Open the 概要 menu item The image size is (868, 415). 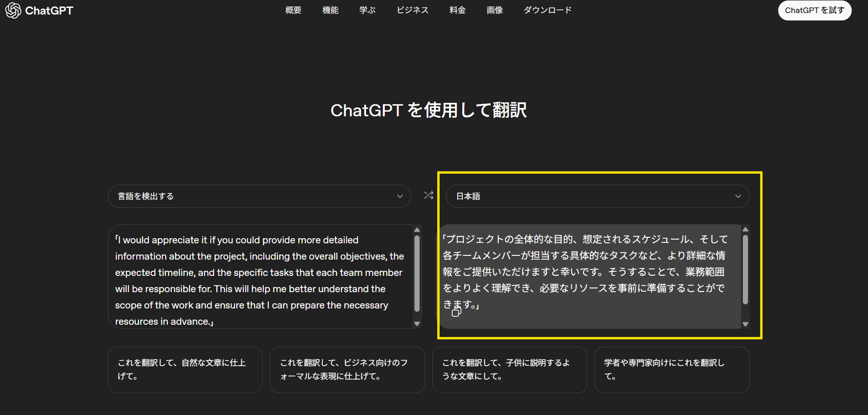pyautogui.click(x=293, y=10)
